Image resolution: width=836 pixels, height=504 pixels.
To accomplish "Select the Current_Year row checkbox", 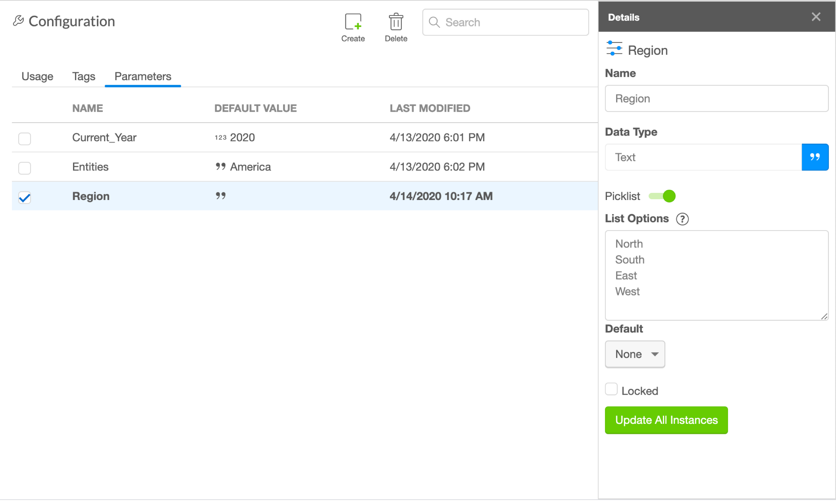I will coord(24,138).
